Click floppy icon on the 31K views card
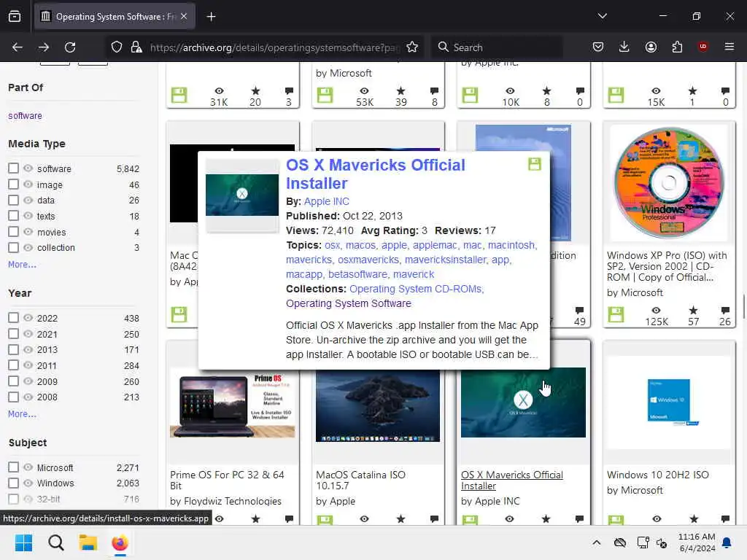 (179, 96)
